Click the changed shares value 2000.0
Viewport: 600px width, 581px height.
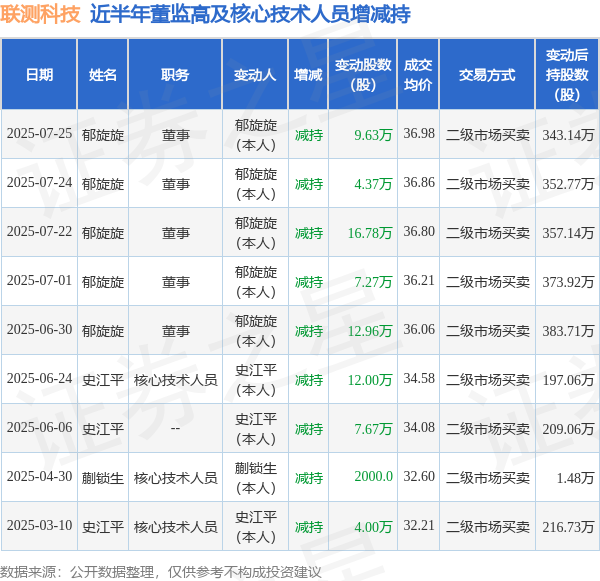tap(373, 477)
